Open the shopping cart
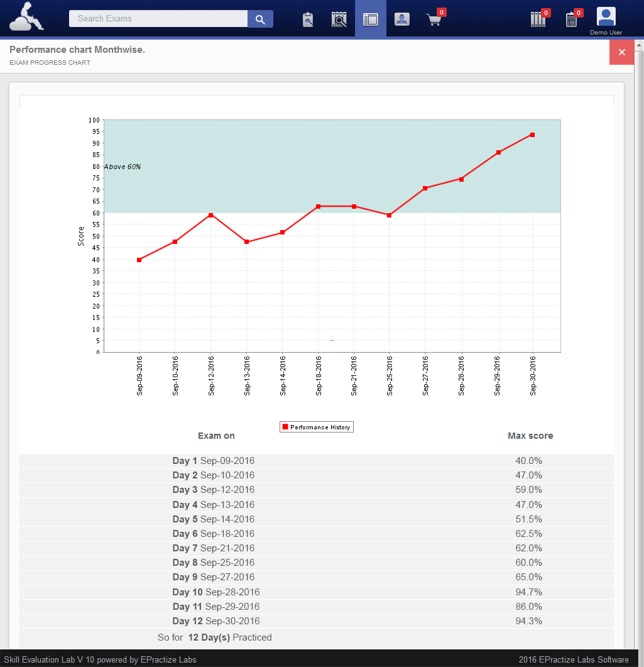 pos(434,19)
